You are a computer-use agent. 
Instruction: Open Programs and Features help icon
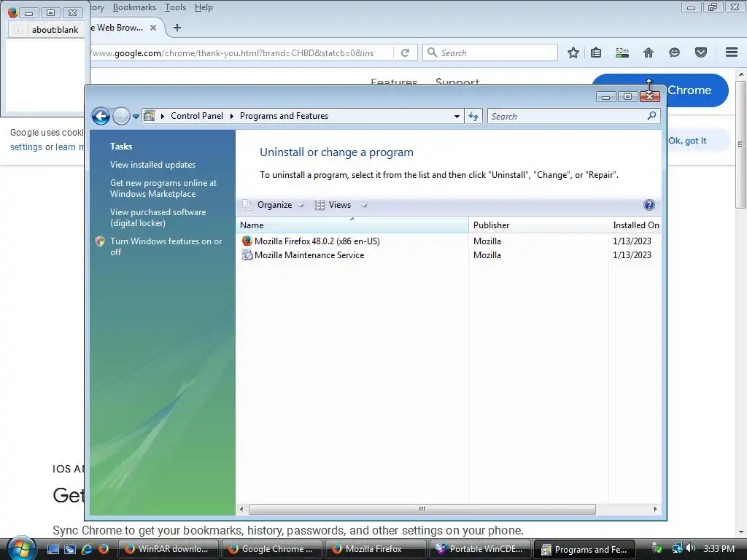[649, 205]
